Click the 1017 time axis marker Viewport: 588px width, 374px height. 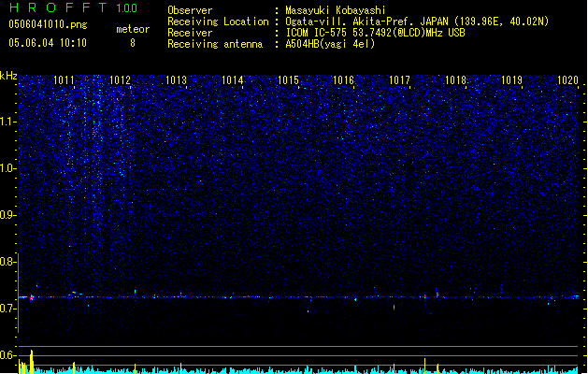[399, 80]
